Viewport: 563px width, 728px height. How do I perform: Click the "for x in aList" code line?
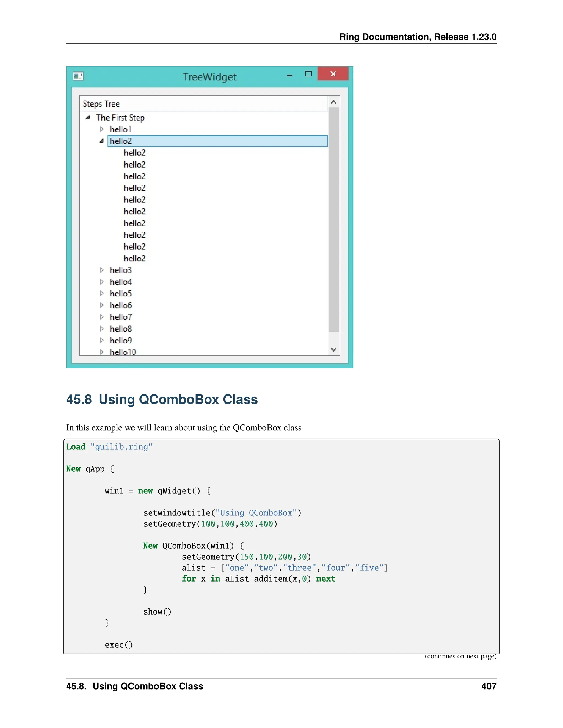258,579
